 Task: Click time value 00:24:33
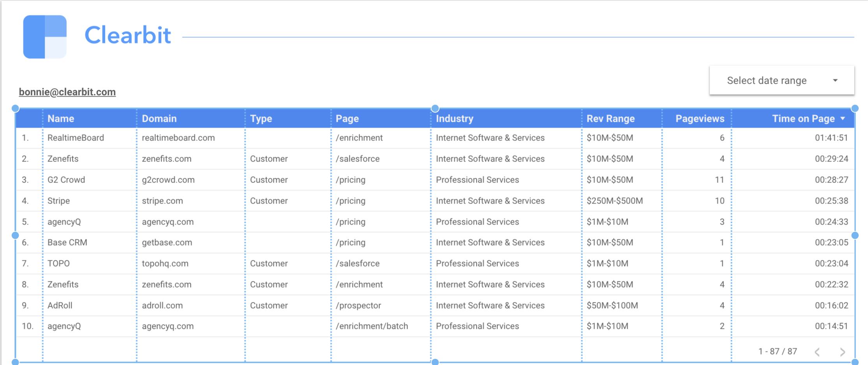[x=831, y=222]
